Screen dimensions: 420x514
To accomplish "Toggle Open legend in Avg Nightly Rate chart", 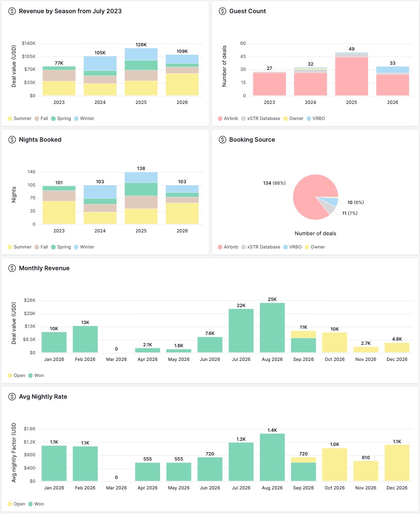I will point(17,504).
